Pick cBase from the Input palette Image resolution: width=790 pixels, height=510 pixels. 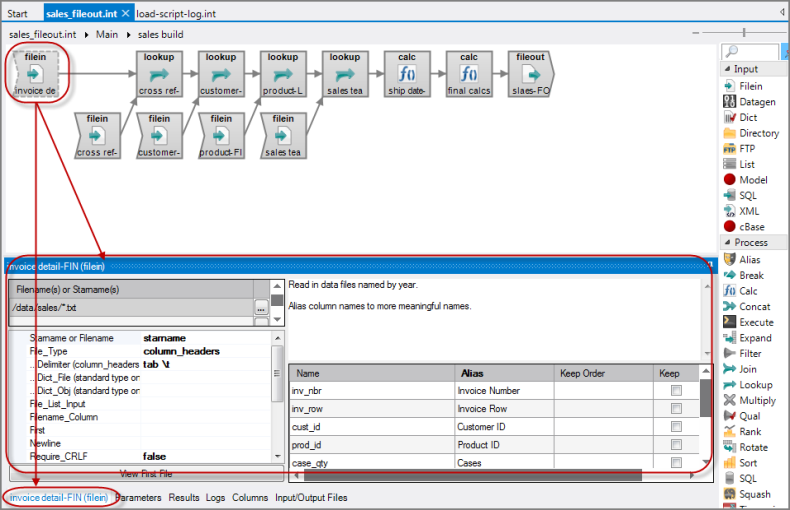pyautogui.click(x=745, y=227)
